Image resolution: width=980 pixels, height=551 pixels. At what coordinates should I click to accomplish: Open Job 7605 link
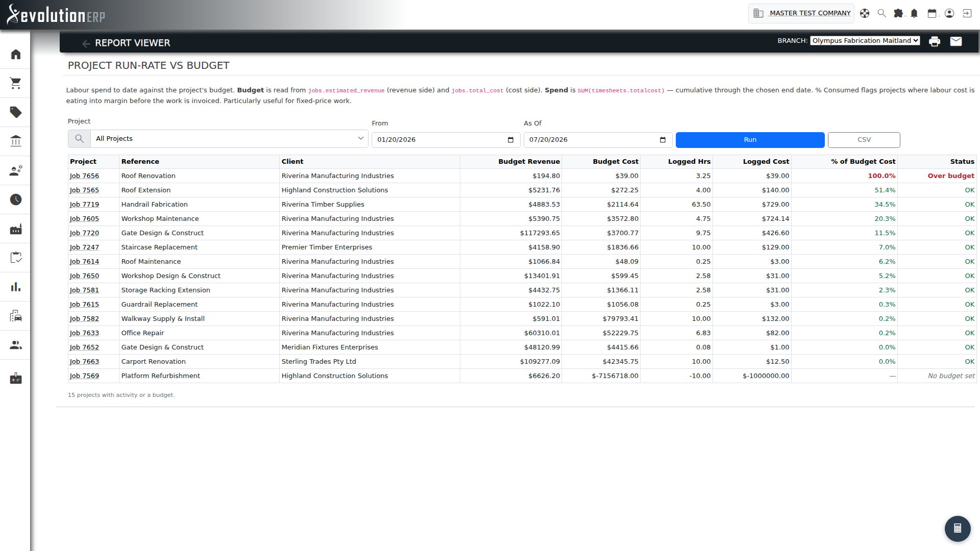click(84, 219)
